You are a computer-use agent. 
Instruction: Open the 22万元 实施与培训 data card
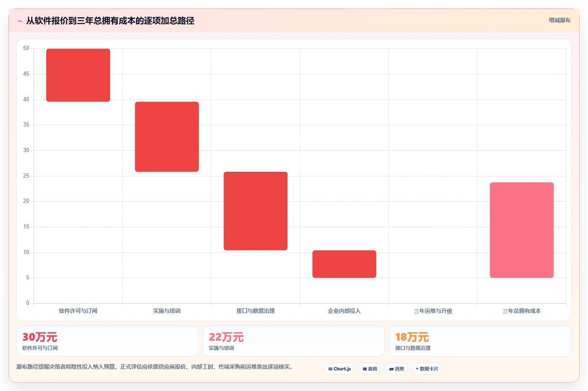(294, 341)
